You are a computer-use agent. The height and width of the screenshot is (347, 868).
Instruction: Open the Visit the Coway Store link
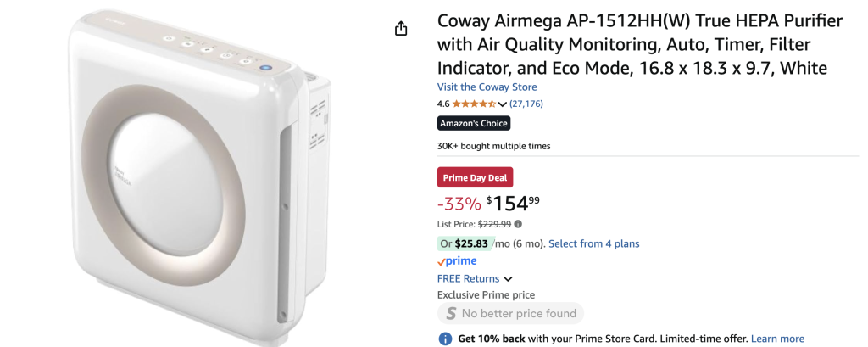487,87
